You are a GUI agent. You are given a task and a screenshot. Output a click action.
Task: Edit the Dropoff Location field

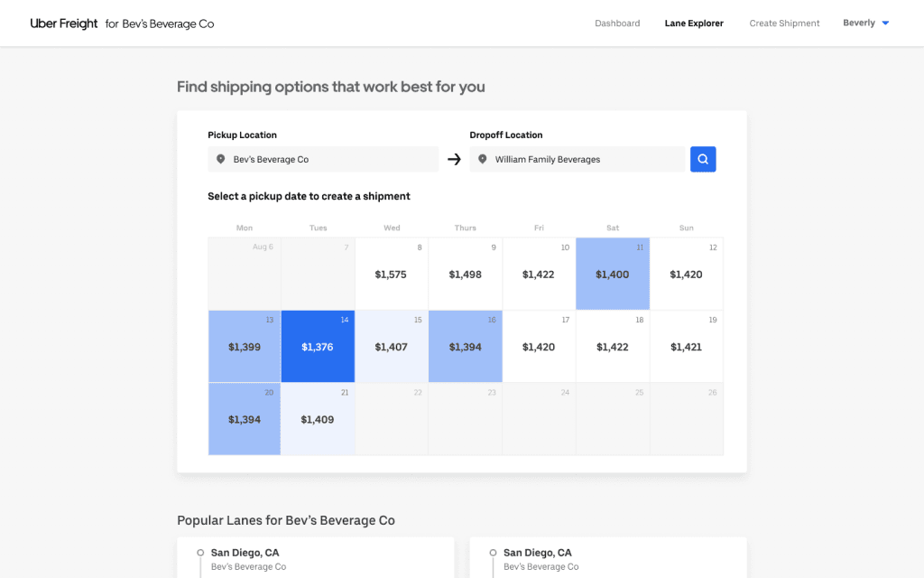point(582,160)
